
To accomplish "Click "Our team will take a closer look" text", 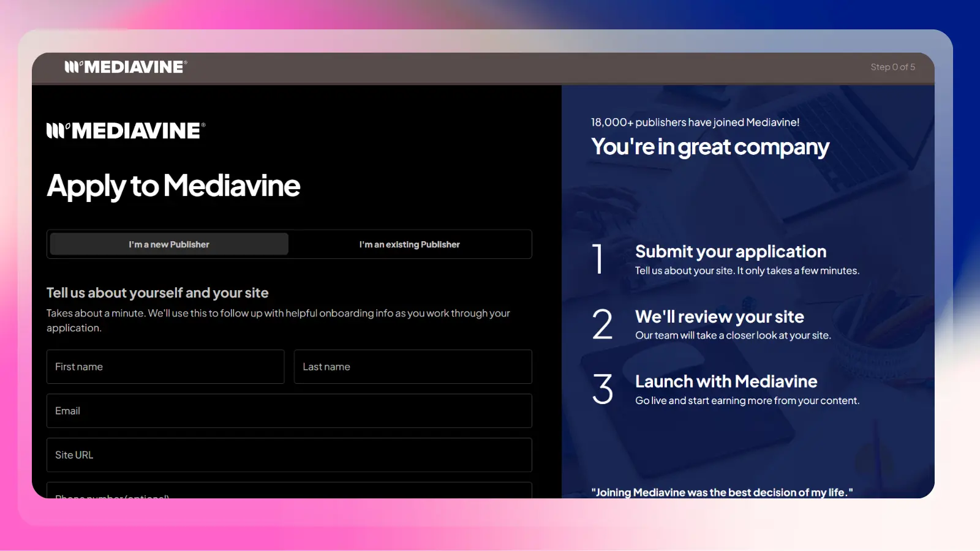I will (x=733, y=335).
